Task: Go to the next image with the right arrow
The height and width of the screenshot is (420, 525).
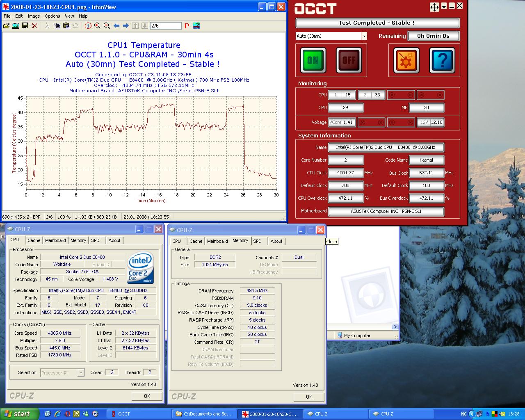Action: (x=126, y=26)
